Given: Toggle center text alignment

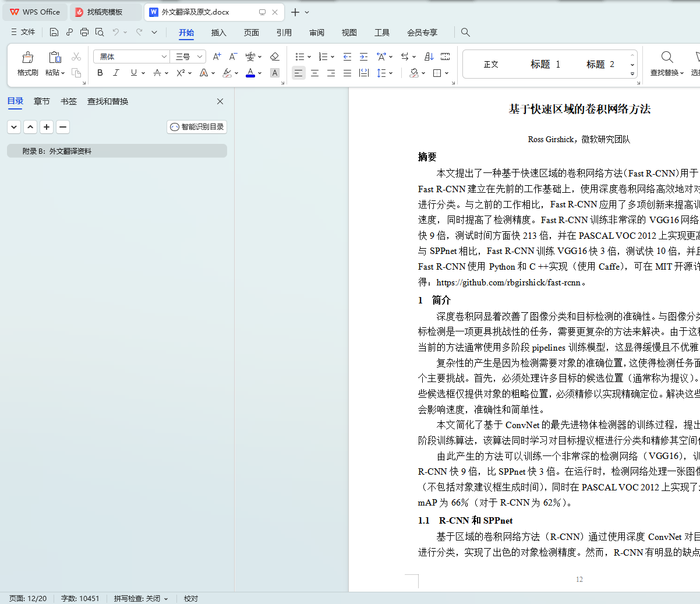Looking at the screenshot, I should point(314,73).
